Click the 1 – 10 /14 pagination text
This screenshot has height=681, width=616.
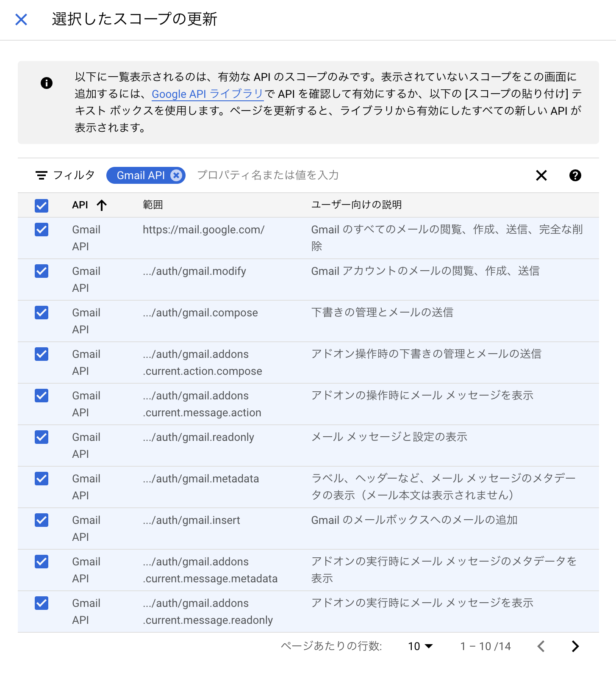pyautogui.click(x=486, y=646)
